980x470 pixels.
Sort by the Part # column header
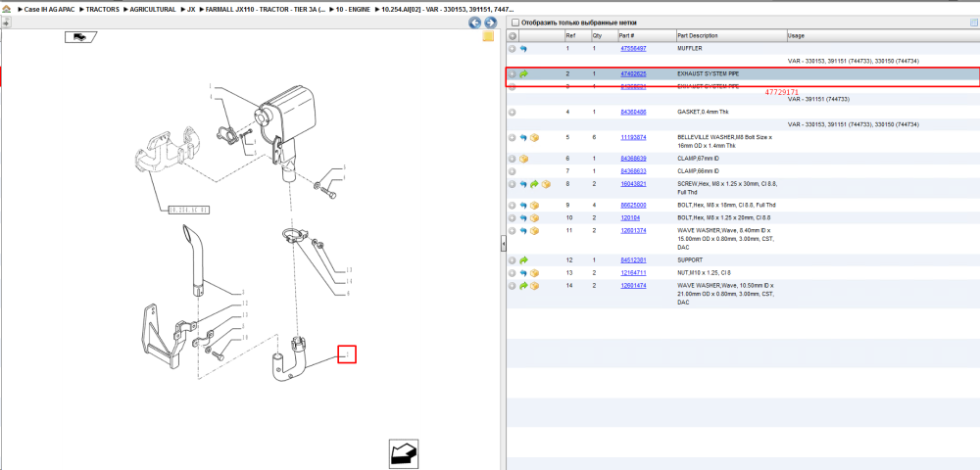646,36
